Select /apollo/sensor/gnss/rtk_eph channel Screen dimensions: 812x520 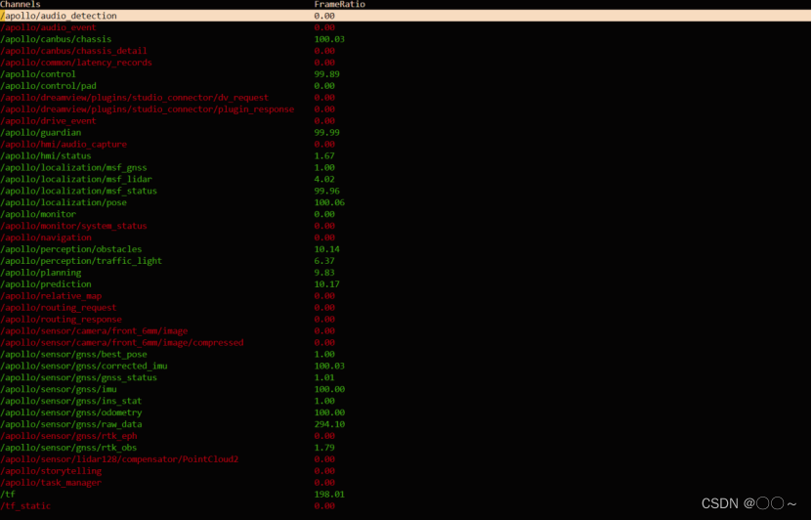click(68, 436)
